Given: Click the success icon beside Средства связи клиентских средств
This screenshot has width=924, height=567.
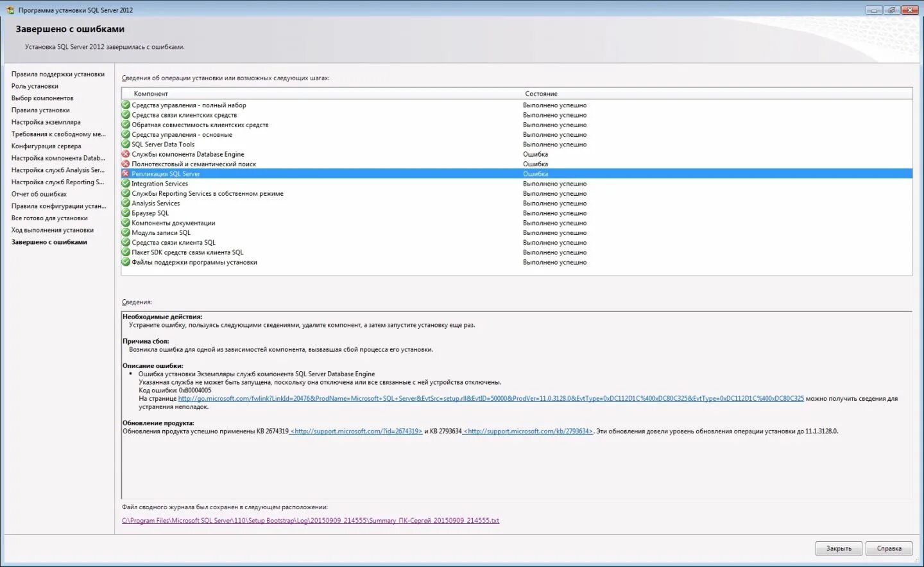Looking at the screenshot, I should coord(126,115).
